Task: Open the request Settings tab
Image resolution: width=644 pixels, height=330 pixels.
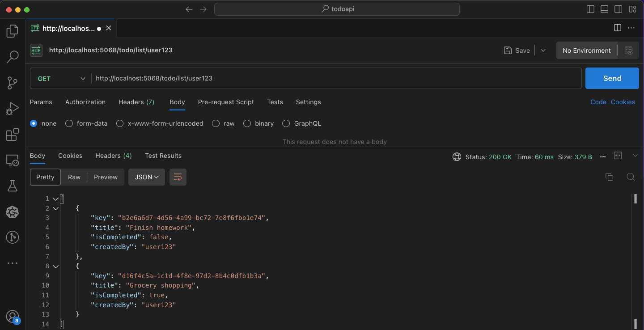Action: tap(309, 102)
